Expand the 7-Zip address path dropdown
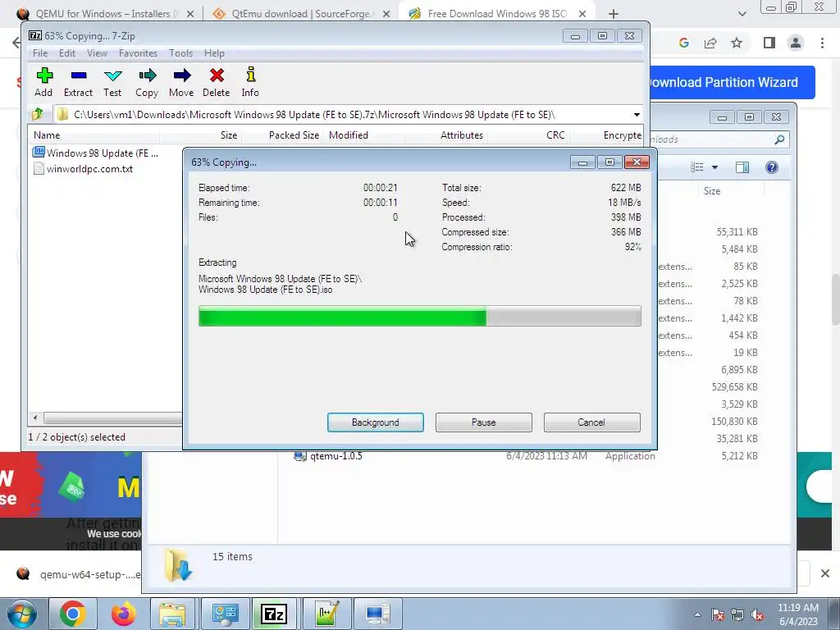840x630 pixels. click(637, 115)
